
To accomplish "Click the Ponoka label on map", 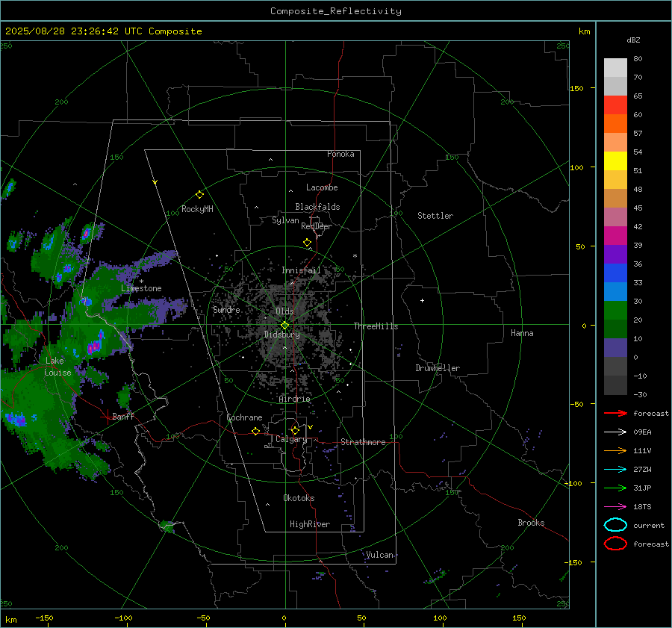I will [340, 154].
